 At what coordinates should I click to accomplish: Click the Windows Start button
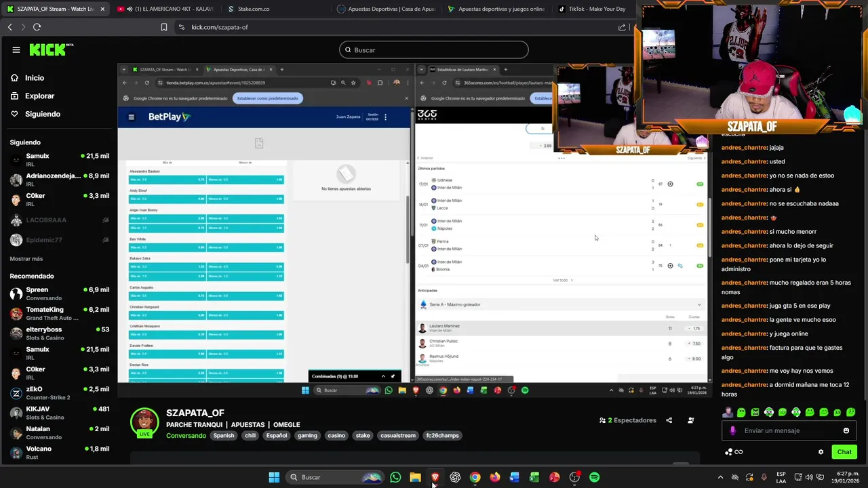tap(274, 477)
